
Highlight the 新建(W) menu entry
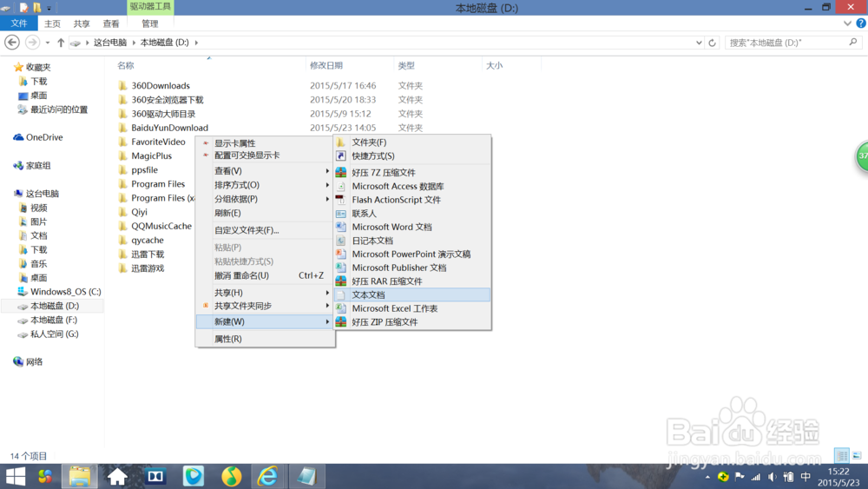265,321
